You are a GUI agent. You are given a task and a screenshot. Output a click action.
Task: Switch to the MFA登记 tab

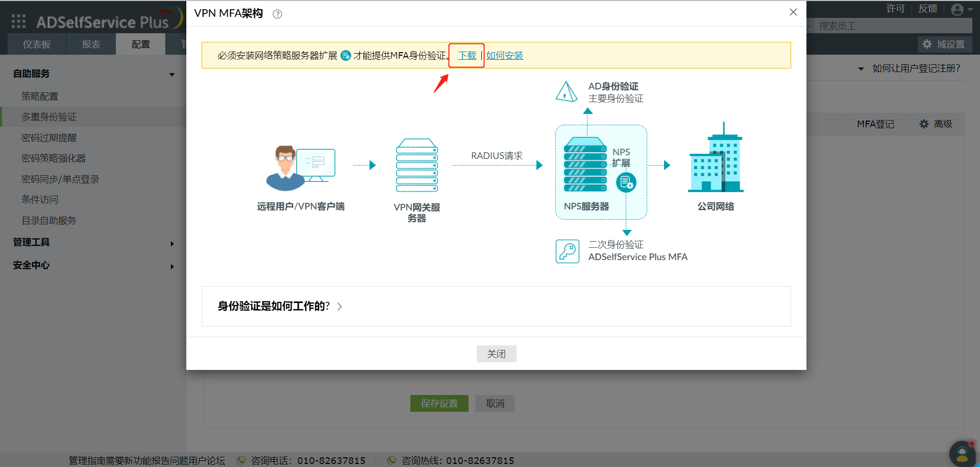tap(875, 124)
